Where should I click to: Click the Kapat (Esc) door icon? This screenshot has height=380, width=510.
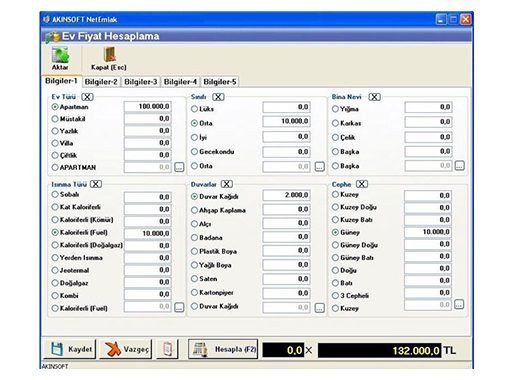[x=109, y=55]
